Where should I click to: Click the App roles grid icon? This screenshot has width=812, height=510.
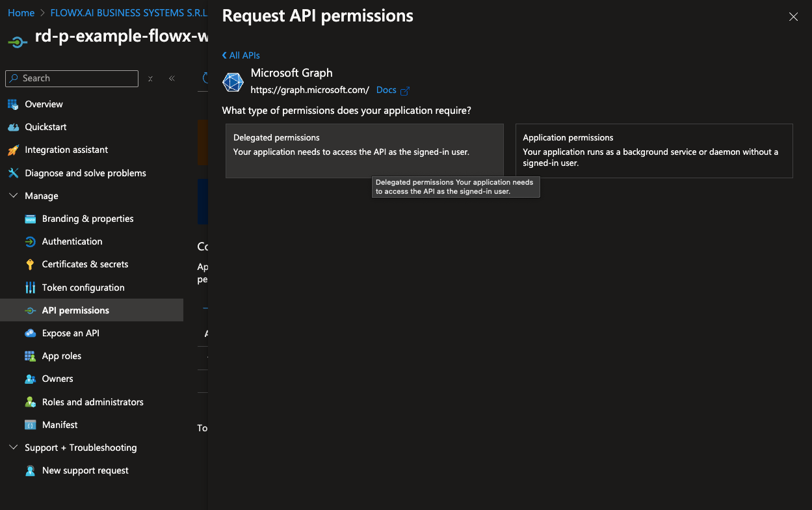pyautogui.click(x=30, y=356)
